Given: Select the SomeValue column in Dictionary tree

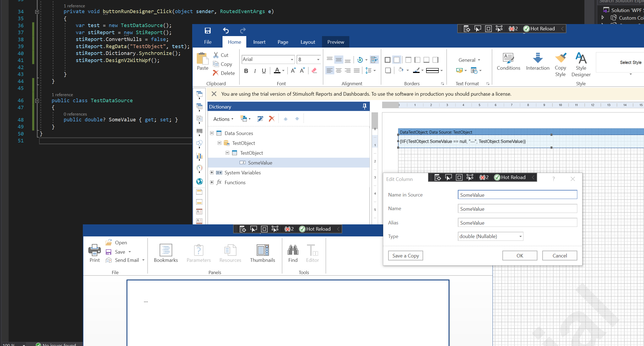Looking at the screenshot, I should click(x=289, y=163).
